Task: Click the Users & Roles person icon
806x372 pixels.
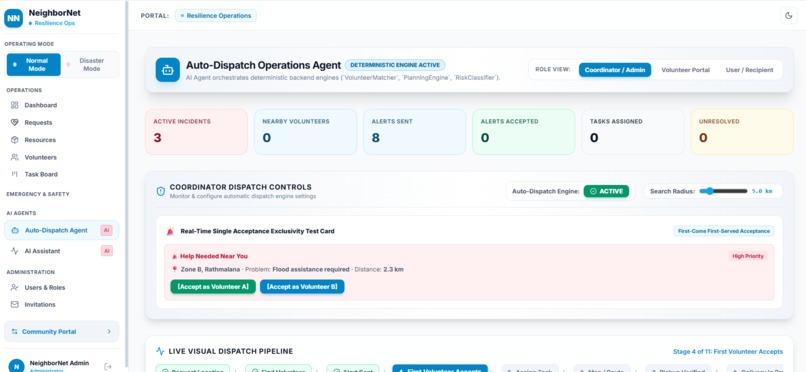Action: click(14, 287)
